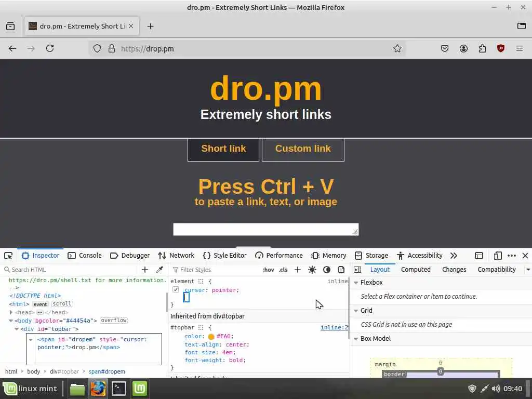Click the tracking protection shield icon
This screenshot has height=399, width=532.
(97, 48)
